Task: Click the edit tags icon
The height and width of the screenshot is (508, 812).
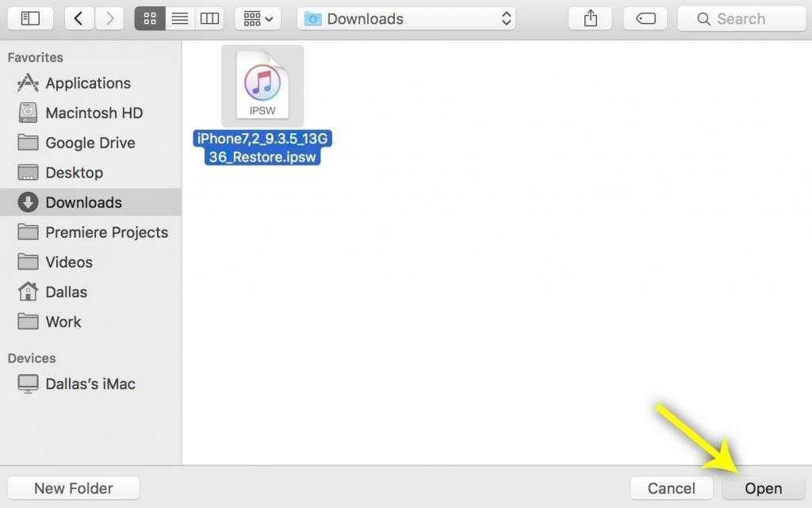Action: pyautogui.click(x=645, y=19)
